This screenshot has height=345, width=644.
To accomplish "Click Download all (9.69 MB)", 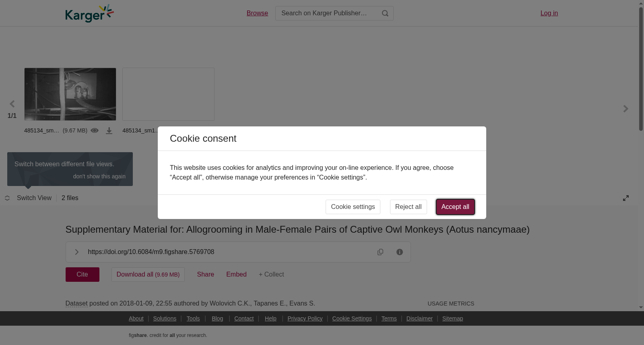I will 148,275.
